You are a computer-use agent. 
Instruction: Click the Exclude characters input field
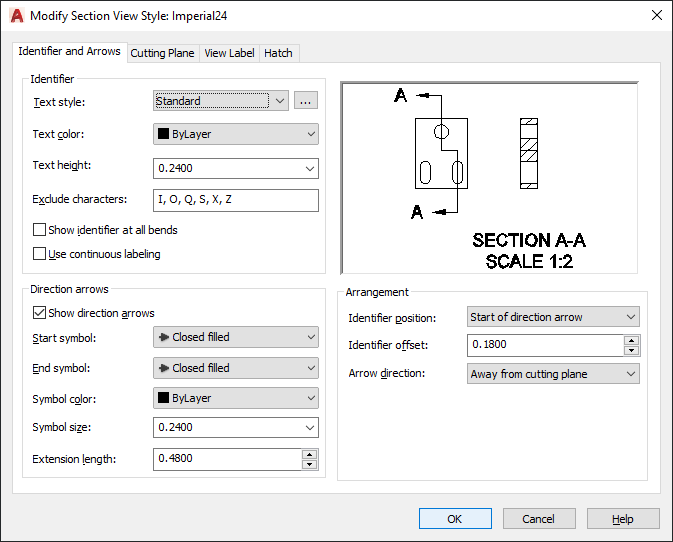click(236, 200)
